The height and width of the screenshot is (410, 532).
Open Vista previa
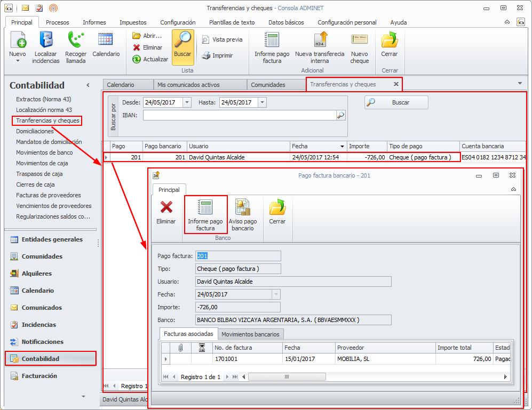[x=223, y=39]
